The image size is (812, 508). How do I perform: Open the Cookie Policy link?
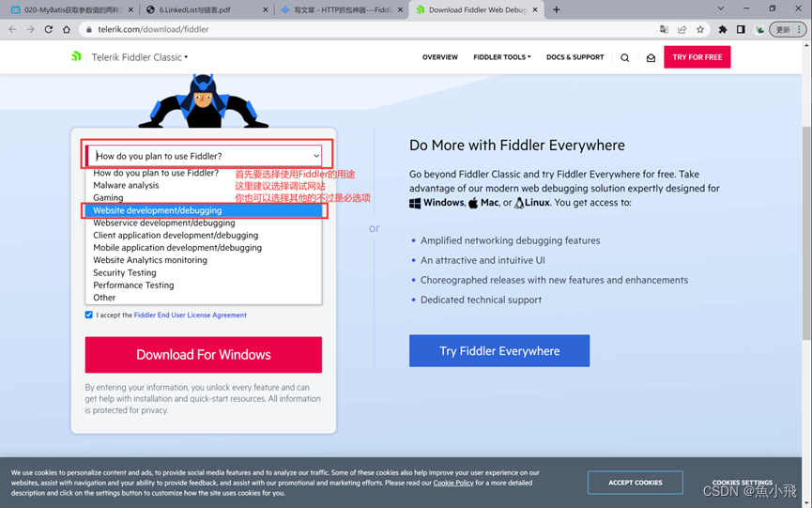click(x=453, y=483)
